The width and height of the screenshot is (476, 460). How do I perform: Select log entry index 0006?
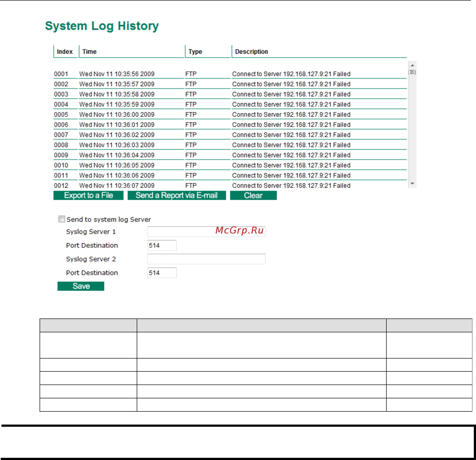[x=61, y=125]
